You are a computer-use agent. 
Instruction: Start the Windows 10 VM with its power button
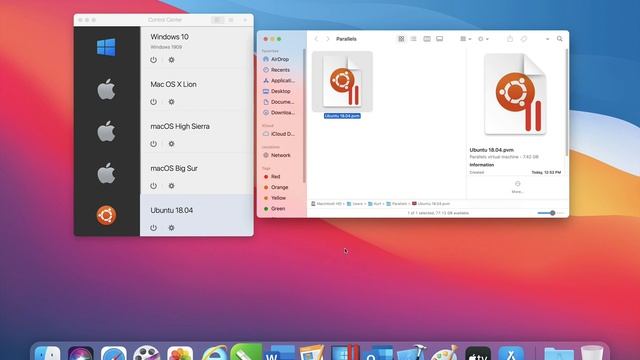point(153,60)
